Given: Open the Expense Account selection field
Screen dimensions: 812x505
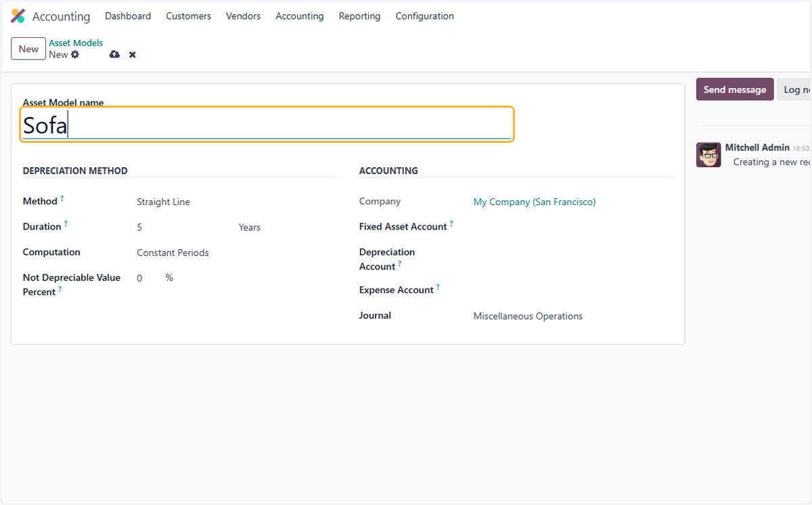Looking at the screenshot, I should [x=573, y=290].
